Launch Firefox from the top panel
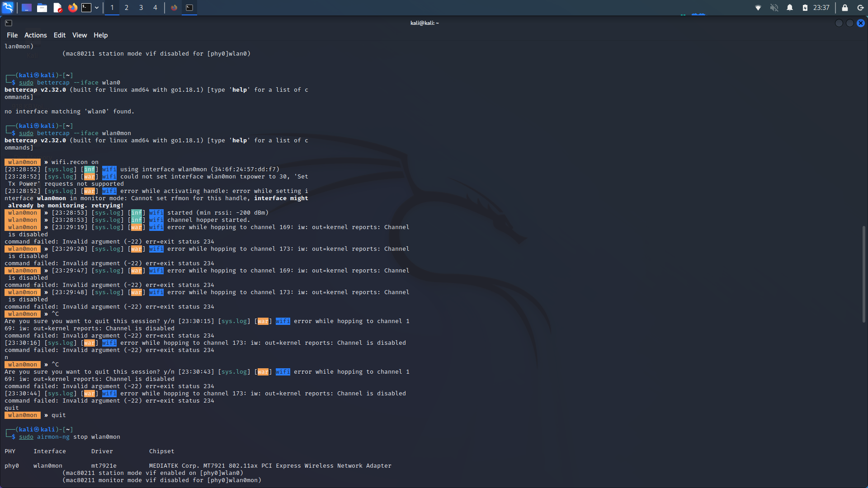Image resolution: width=868 pixels, height=488 pixels. click(72, 8)
